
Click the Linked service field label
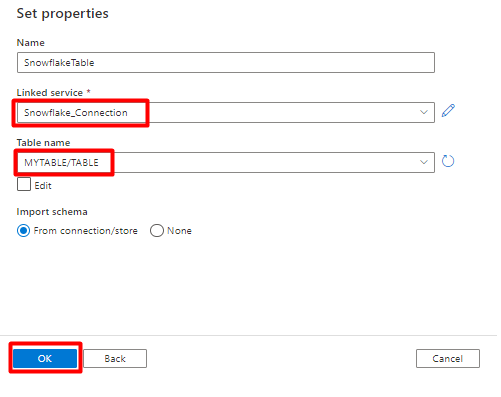tap(50, 92)
